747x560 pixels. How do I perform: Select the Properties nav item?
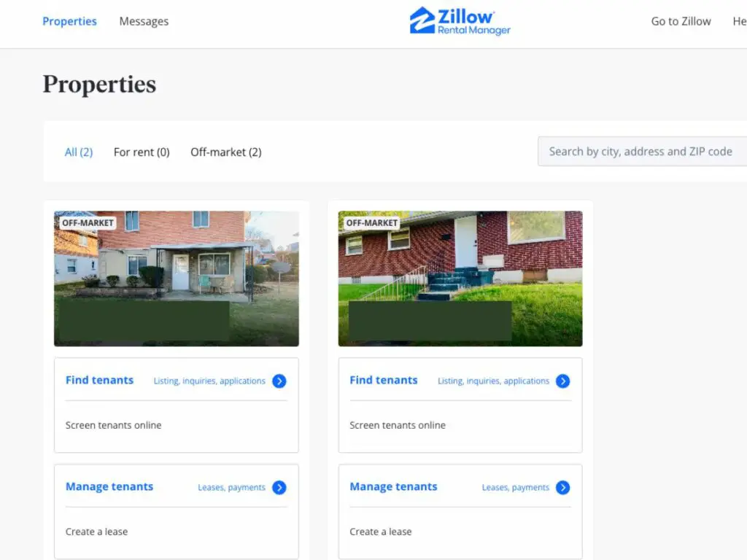tap(69, 21)
